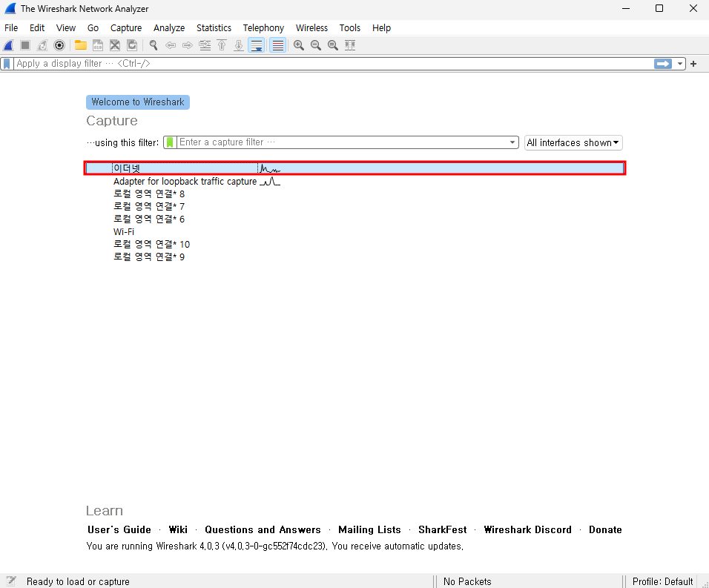The height and width of the screenshot is (588, 709).
Task: Click the go to specified packet icon
Action: 205,45
